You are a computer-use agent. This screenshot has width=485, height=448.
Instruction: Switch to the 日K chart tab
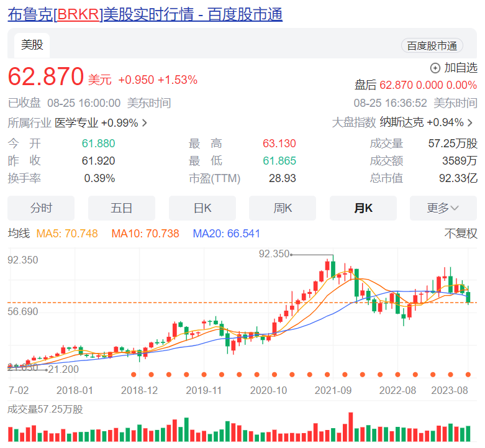202,208
